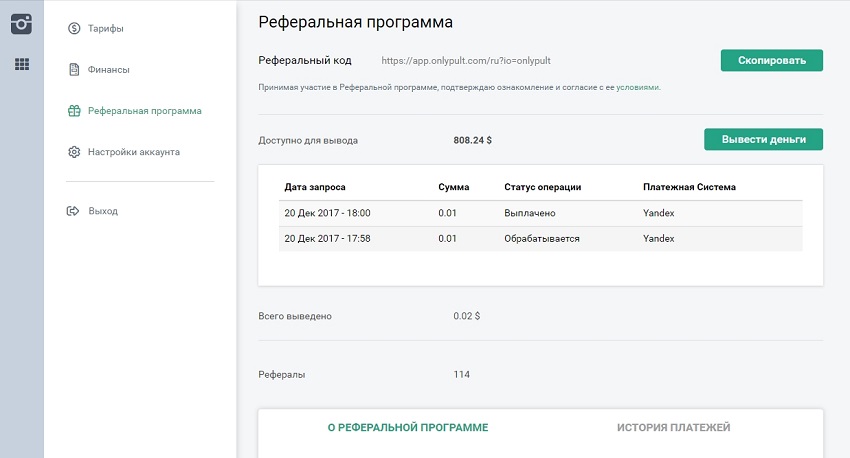Open the условиями link
Screen dimensions: 850x458
[637, 87]
